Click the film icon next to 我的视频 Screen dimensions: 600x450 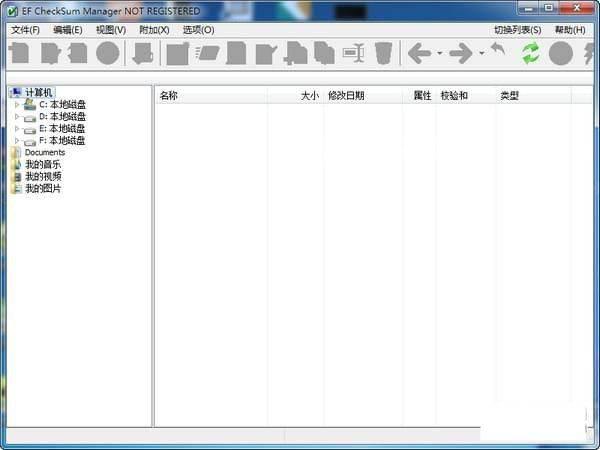tap(17, 177)
